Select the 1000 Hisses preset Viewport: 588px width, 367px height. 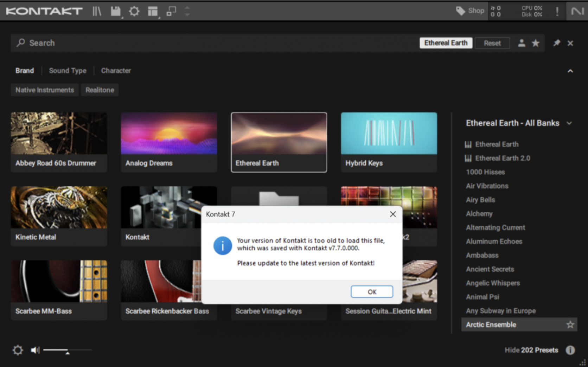485,172
